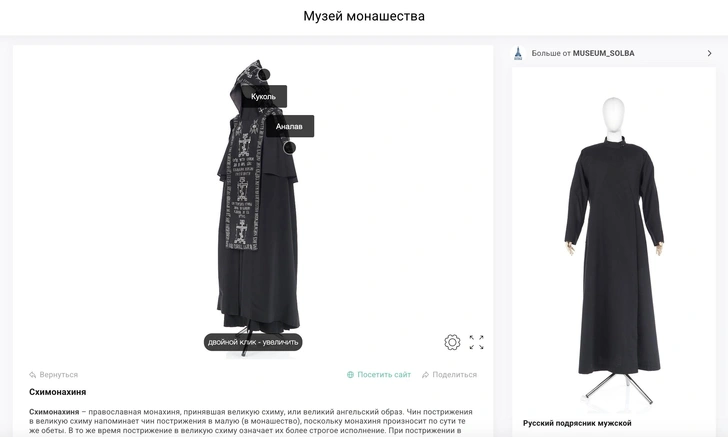Open the viewer settings gear icon
This screenshot has width=728, height=437.
452,342
